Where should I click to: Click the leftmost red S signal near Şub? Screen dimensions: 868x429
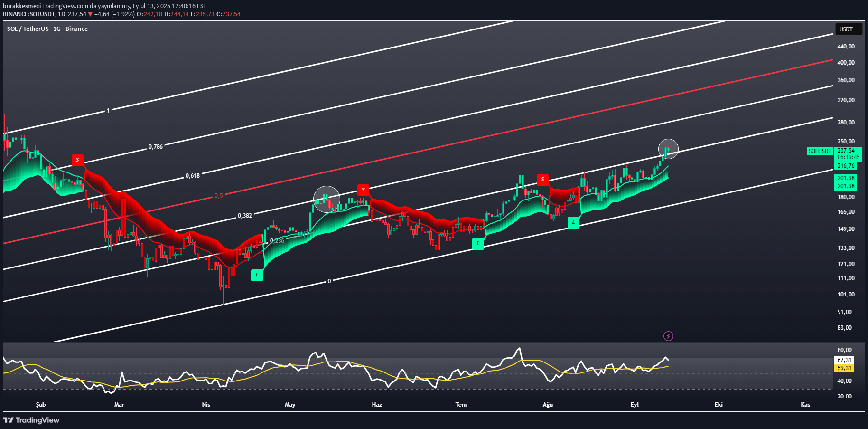pyautogui.click(x=77, y=160)
